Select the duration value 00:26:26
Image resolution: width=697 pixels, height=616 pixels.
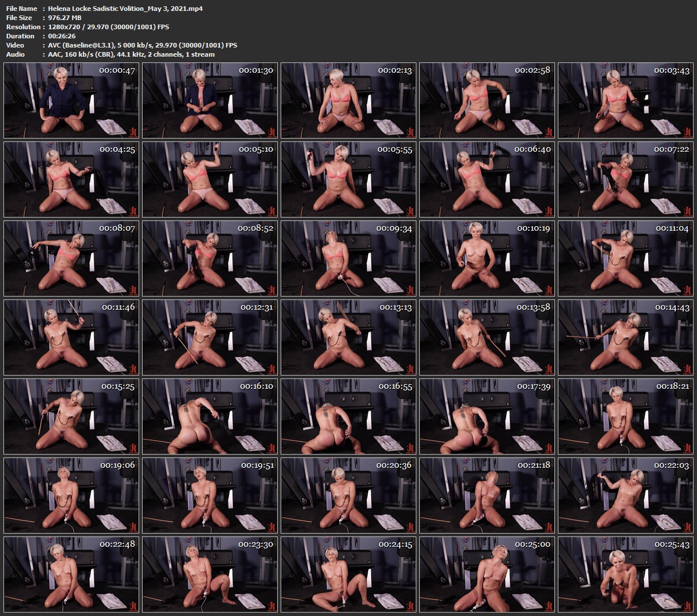pos(62,36)
